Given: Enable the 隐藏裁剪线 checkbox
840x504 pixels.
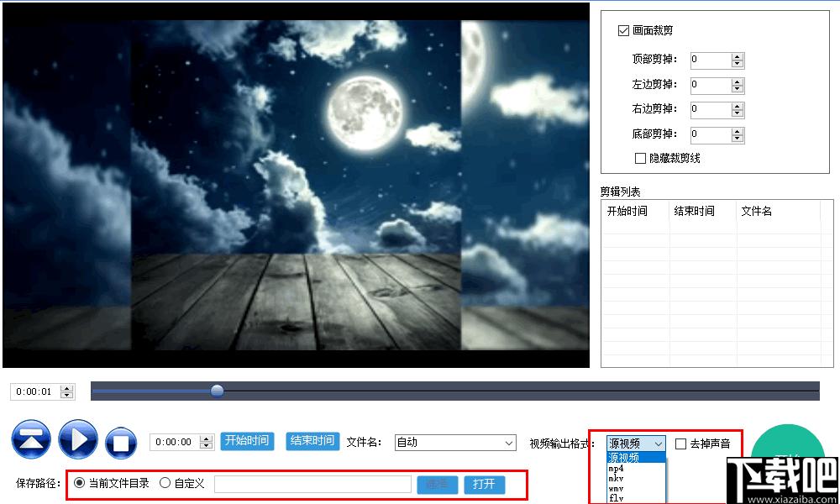Looking at the screenshot, I should (639, 159).
